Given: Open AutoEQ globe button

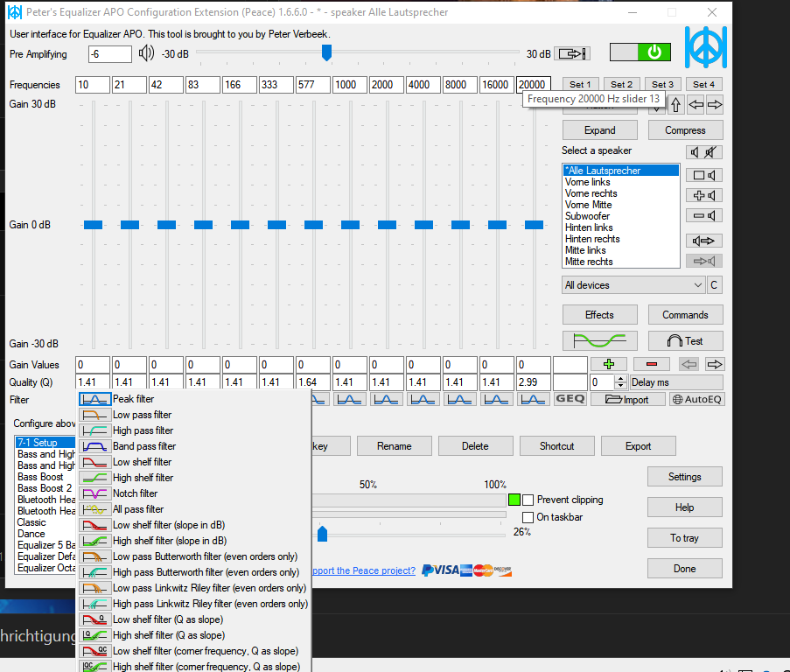Looking at the screenshot, I should click(x=696, y=400).
